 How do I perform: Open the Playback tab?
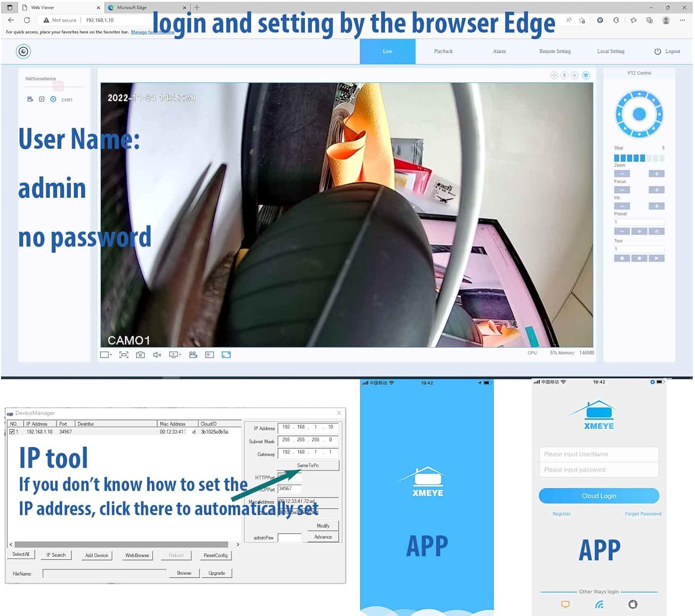(443, 51)
